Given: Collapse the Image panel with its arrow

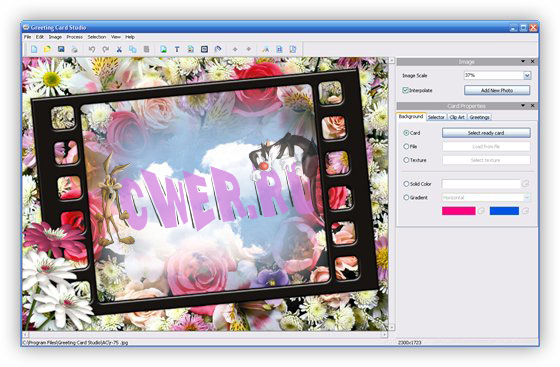Looking at the screenshot, I should pyautogui.click(x=523, y=62).
